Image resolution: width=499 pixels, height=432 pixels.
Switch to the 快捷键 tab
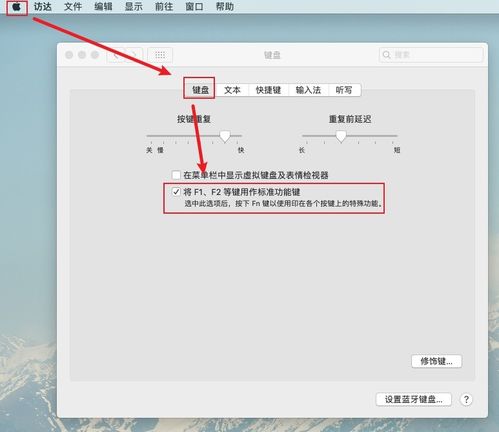click(x=268, y=90)
